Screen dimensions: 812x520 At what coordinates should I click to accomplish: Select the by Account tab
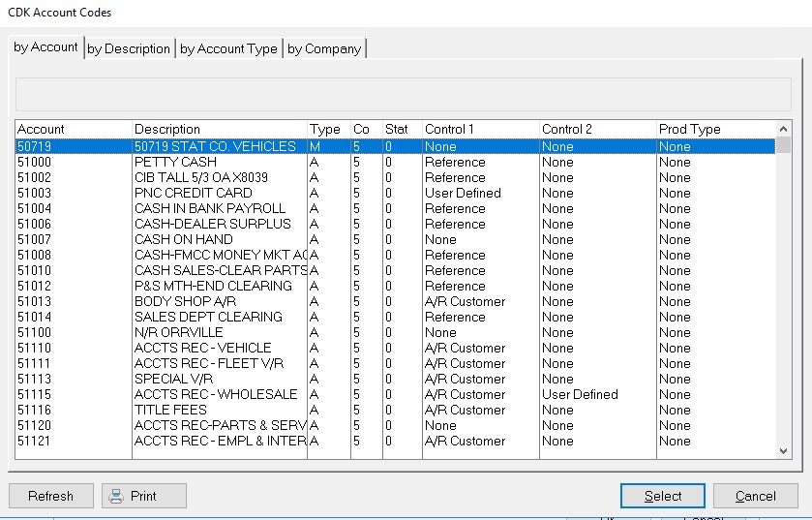45,47
